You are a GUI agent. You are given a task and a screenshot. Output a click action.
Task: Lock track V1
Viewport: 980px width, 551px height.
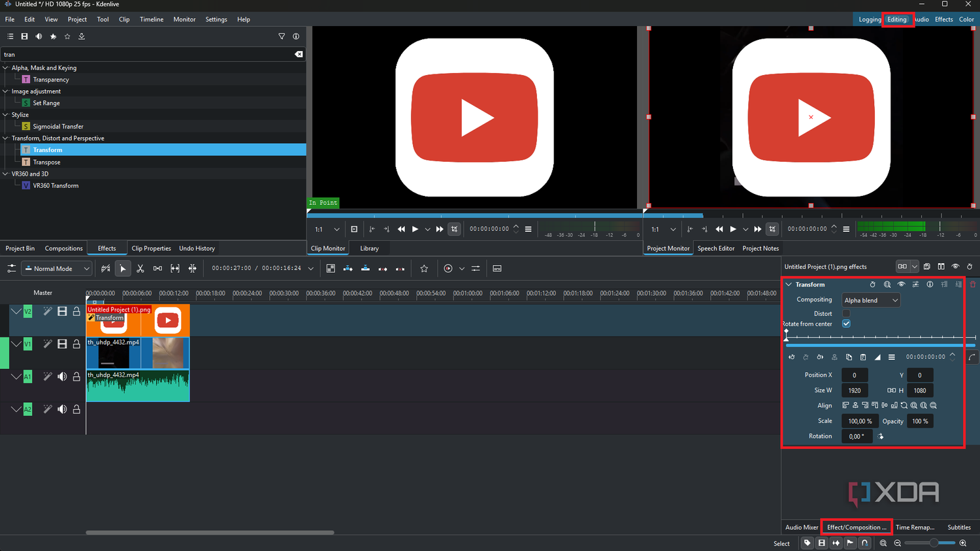click(76, 344)
